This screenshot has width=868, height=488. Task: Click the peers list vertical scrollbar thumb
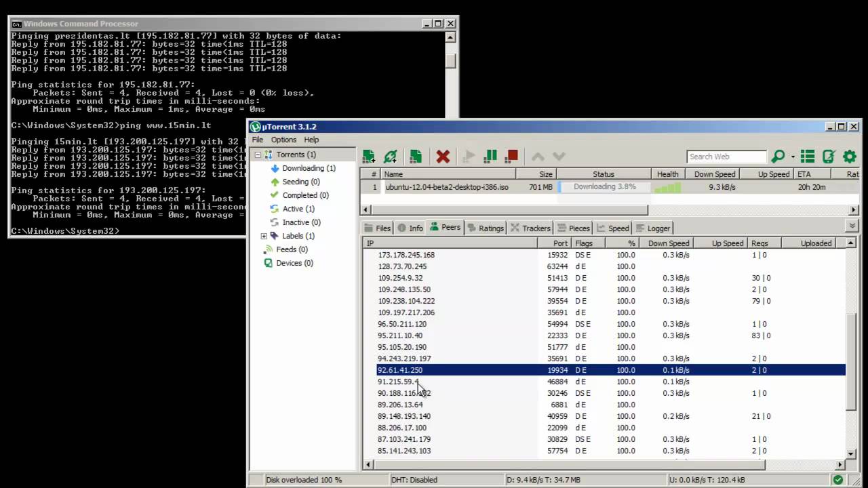point(852,362)
